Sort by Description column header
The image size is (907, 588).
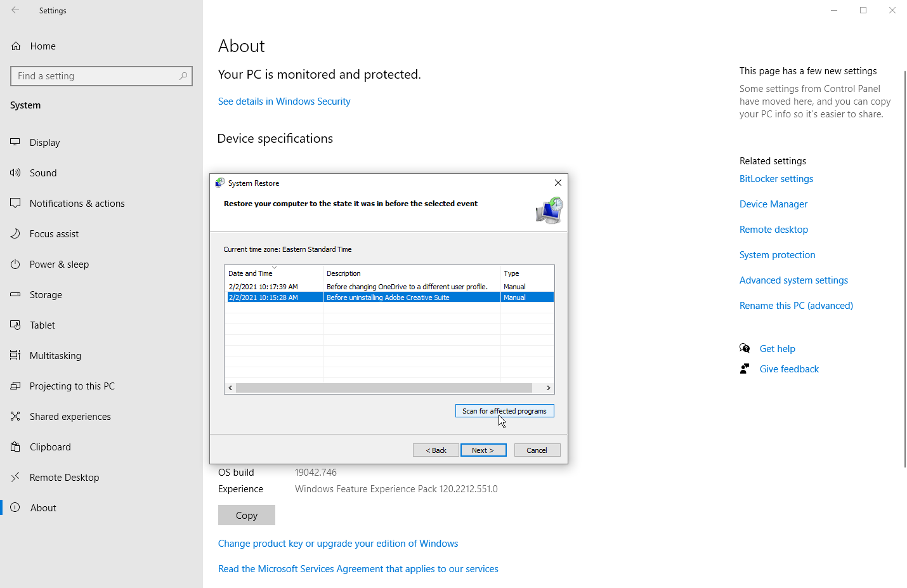point(412,273)
